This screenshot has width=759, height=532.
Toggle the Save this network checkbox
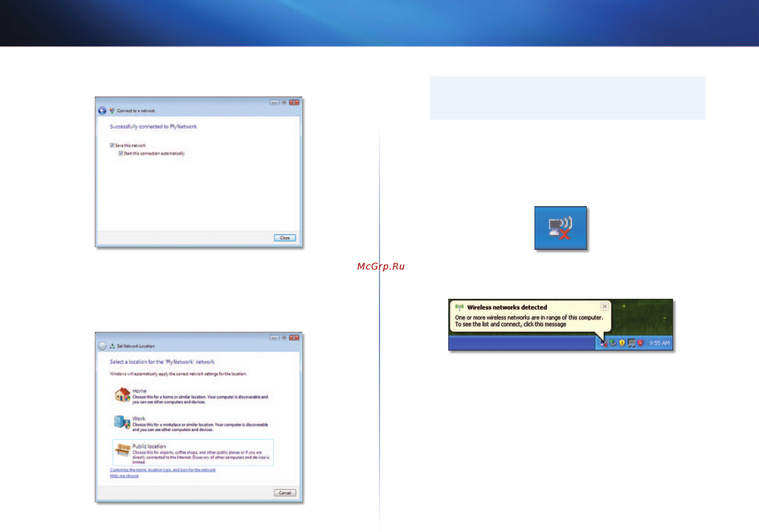point(112,145)
